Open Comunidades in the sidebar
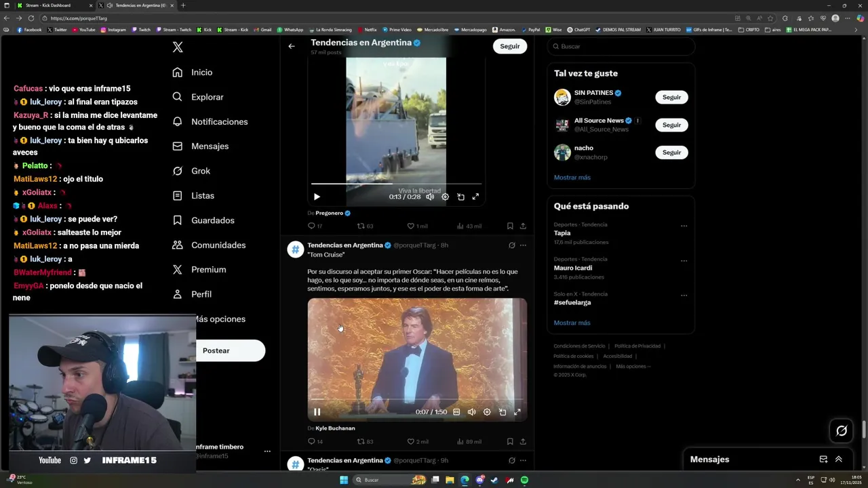 click(209, 245)
